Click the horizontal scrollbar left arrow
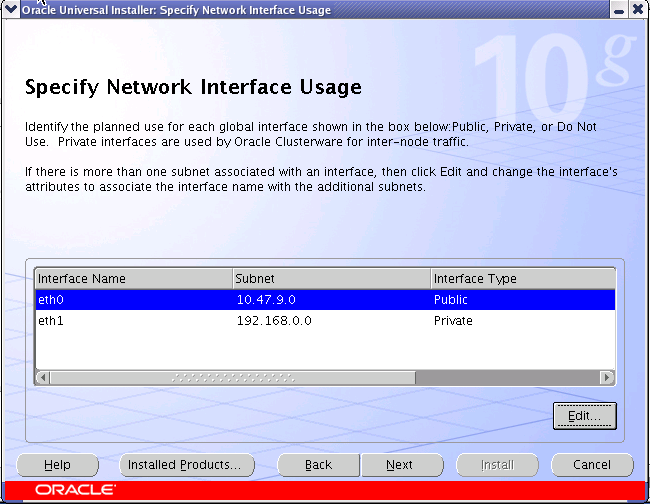The width and height of the screenshot is (650, 504). [x=43, y=378]
